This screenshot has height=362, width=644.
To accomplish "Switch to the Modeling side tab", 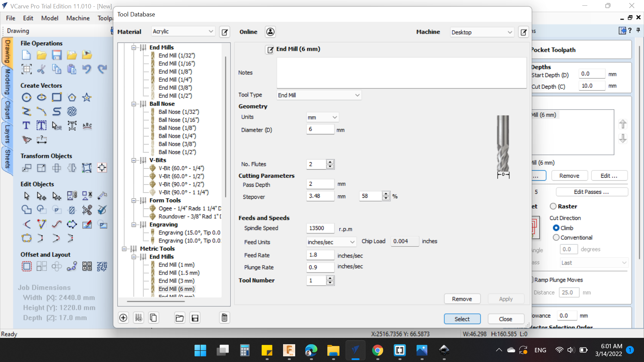I will [7, 82].
